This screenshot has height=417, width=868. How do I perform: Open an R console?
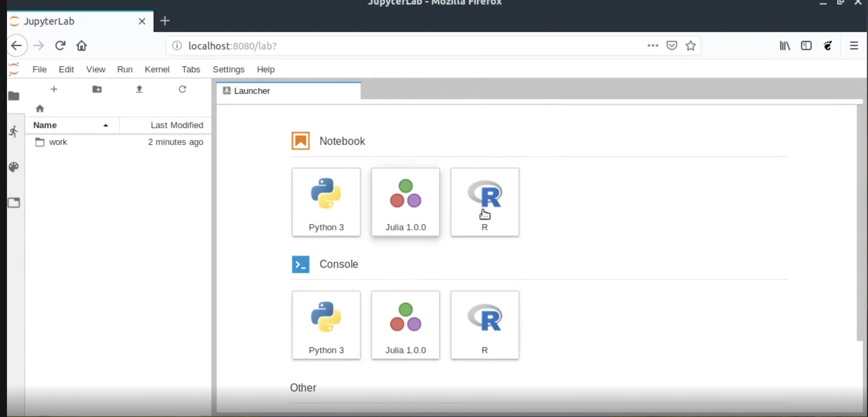click(485, 325)
